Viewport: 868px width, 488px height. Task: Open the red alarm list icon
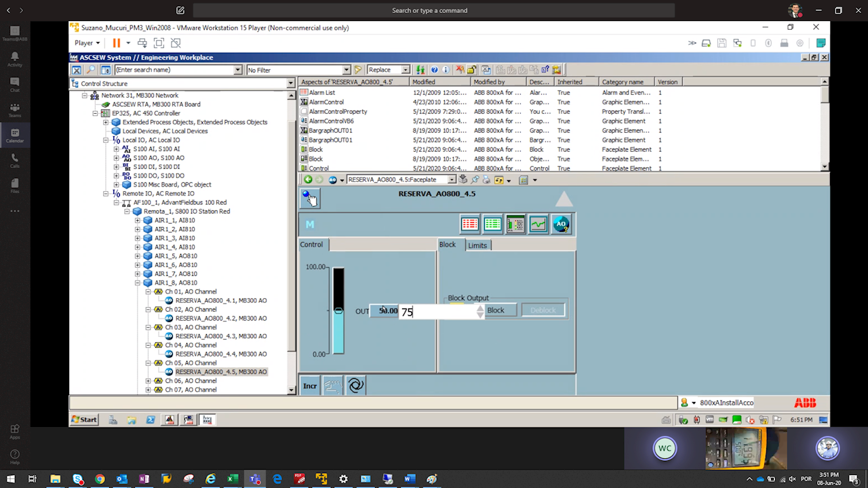(469, 224)
